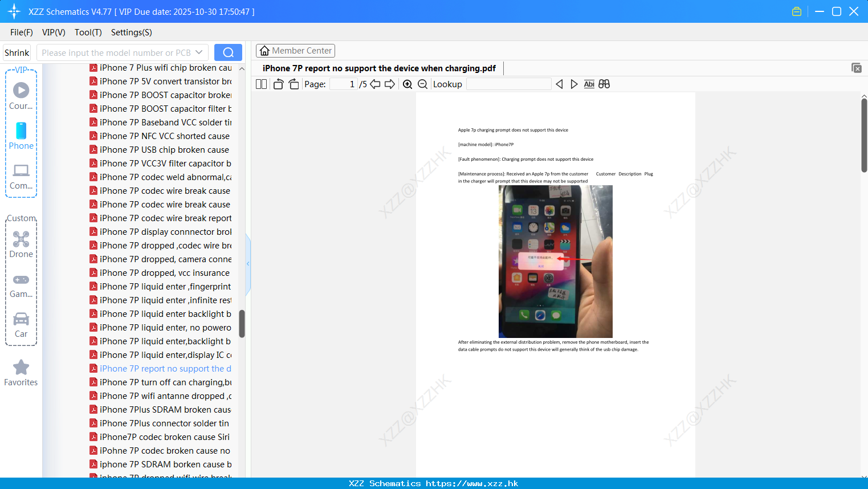Select the iPhone 7P report PDF tab
Image resolution: width=868 pixels, height=489 pixels.
[x=379, y=68]
